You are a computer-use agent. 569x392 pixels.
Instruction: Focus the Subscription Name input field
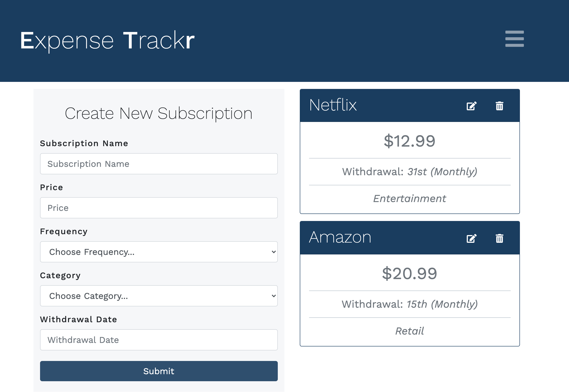point(159,164)
